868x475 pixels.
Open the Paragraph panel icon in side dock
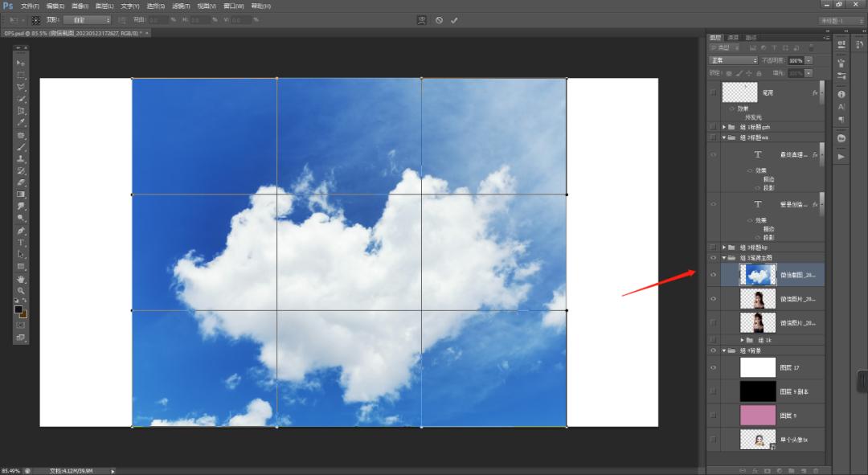[841, 120]
